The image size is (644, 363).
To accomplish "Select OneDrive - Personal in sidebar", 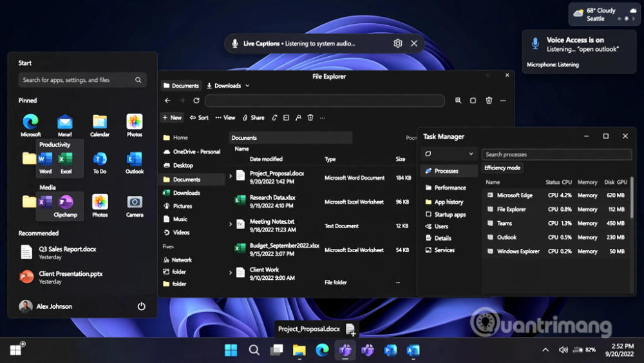I will click(192, 152).
